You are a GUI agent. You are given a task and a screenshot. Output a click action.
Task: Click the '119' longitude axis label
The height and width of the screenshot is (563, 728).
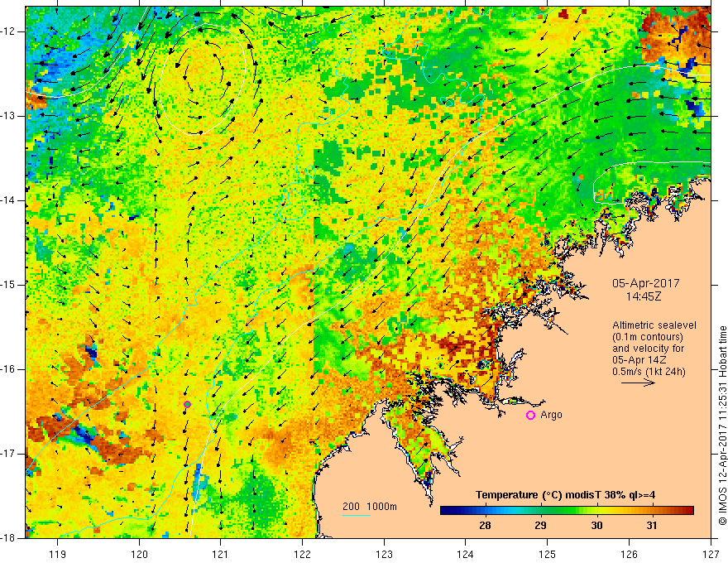click(x=58, y=554)
